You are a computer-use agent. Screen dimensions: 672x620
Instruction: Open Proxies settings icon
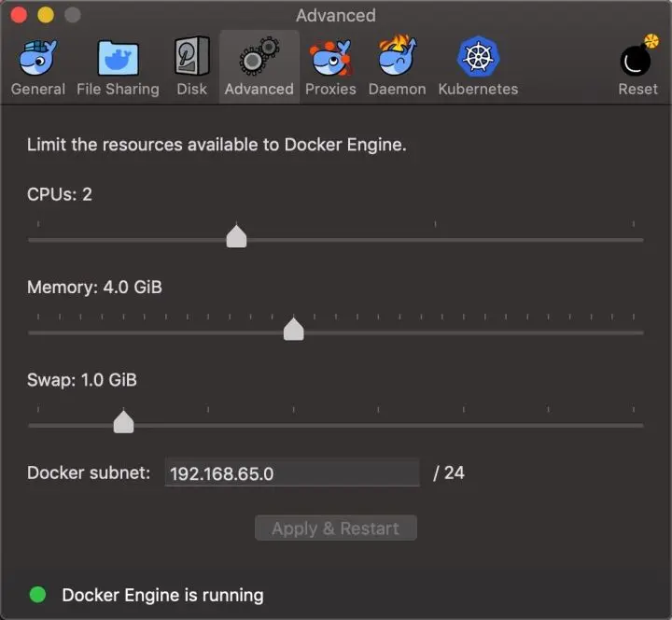tap(330, 58)
